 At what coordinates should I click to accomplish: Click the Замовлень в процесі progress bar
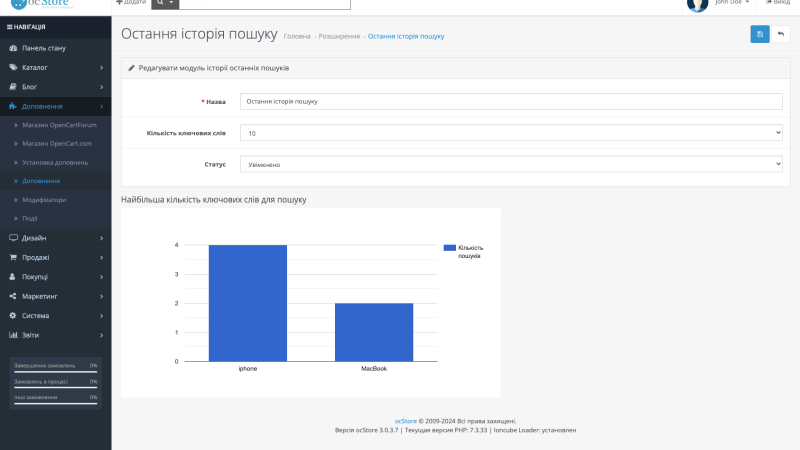coord(56,387)
